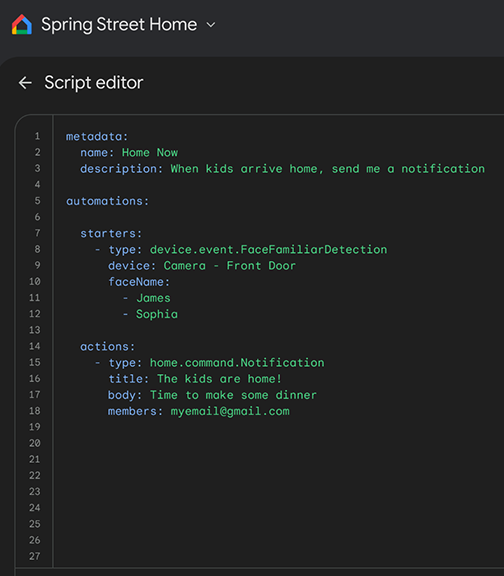Click the 'device:' key on line 9
The image size is (504, 576).
click(132, 266)
